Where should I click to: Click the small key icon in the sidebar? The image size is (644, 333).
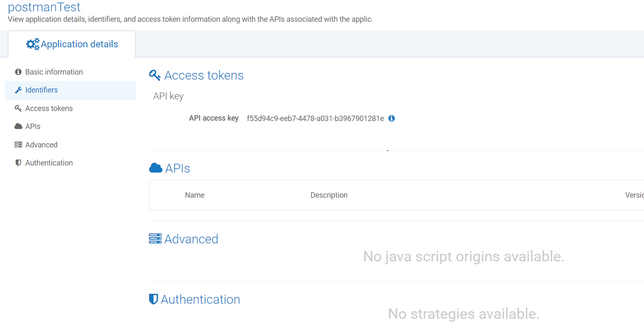coord(18,108)
